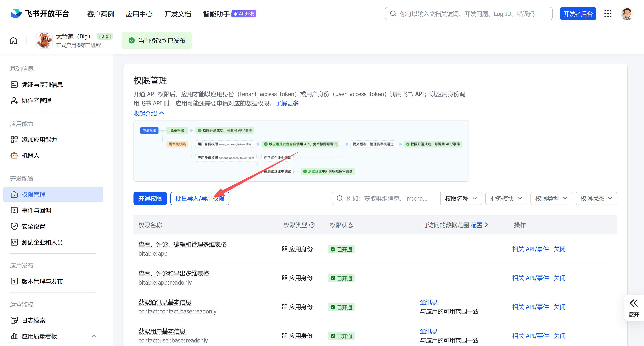
Task: Click 通讯录 link for contact:contact.base:readonly
Action: pyautogui.click(x=429, y=303)
